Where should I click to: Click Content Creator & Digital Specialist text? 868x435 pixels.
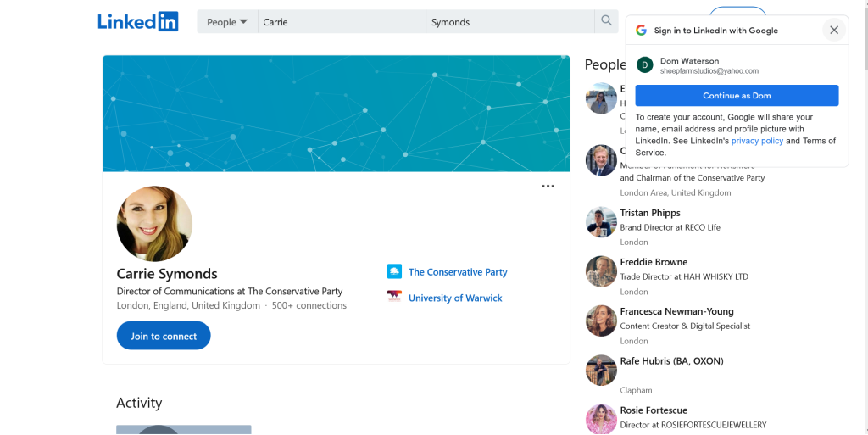click(685, 326)
